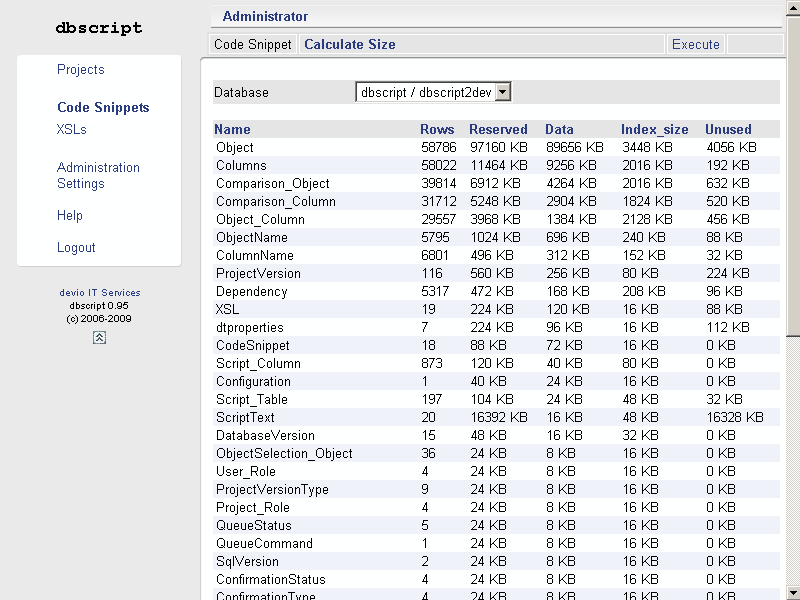This screenshot has width=800, height=600.
Task: Go to XSLs page
Action: tap(71, 129)
